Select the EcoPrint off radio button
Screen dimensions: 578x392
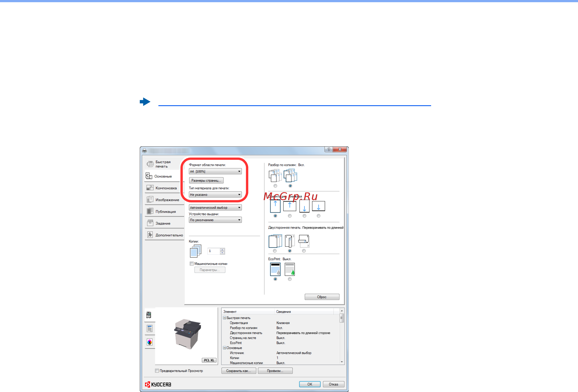(275, 279)
